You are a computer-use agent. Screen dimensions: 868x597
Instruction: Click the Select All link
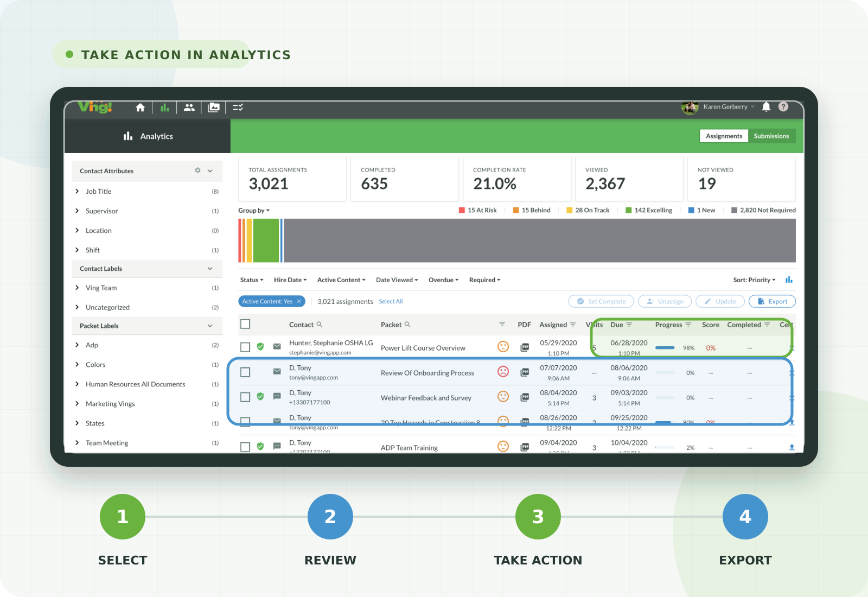[x=391, y=301]
